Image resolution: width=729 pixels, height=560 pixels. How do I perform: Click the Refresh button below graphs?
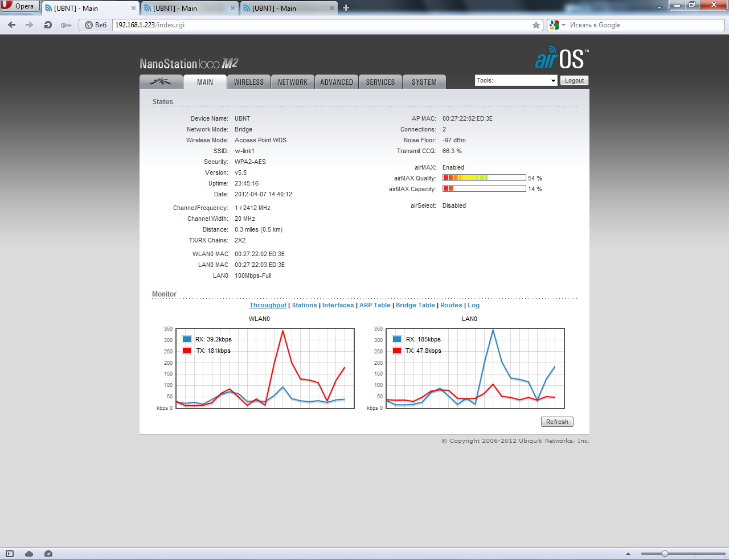click(x=556, y=422)
